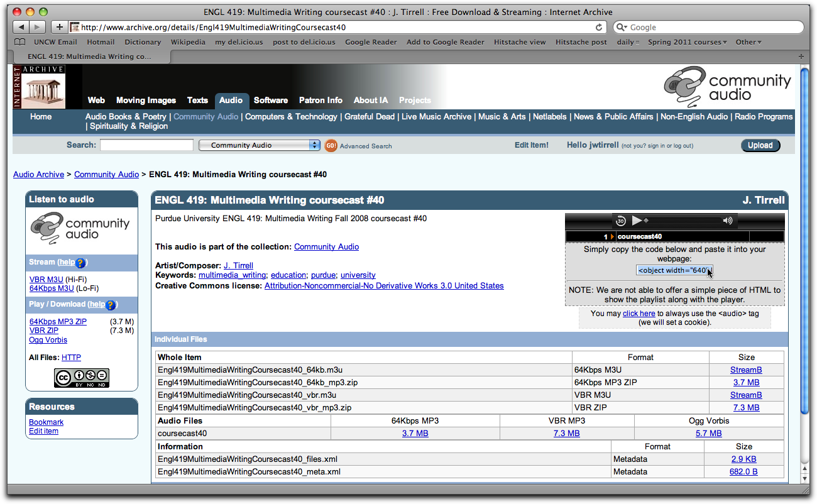Click Edit item under Resources
817x504 pixels.
(43, 431)
